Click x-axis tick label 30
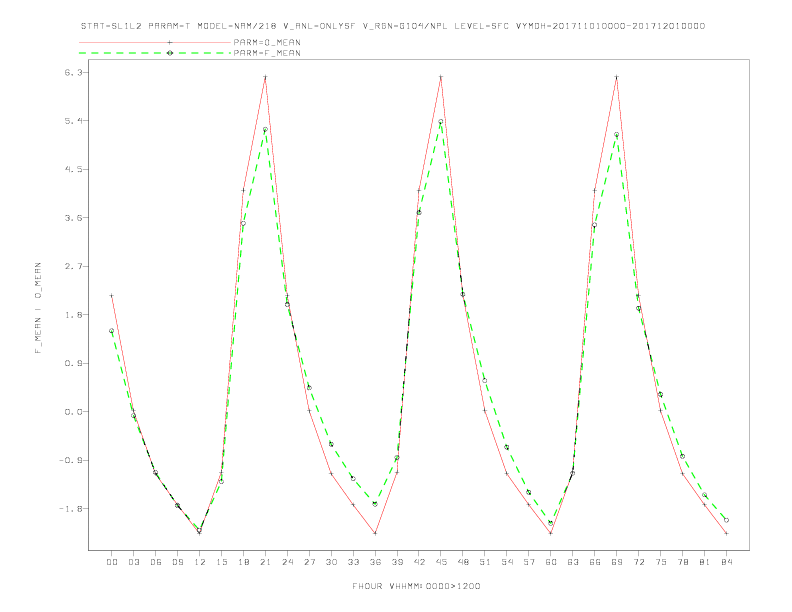The height and width of the screenshot is (612, 792). click(331, 562)
